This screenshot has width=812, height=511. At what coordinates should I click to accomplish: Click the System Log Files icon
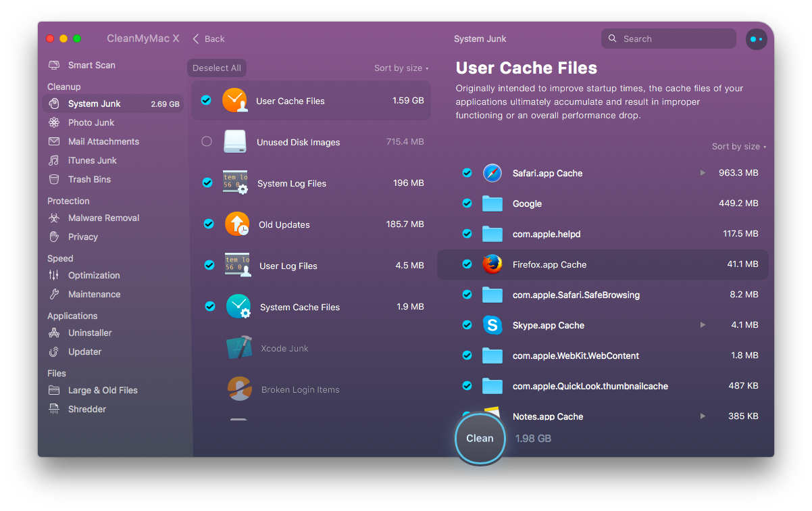pyautogui.click(x=236, y=183)
